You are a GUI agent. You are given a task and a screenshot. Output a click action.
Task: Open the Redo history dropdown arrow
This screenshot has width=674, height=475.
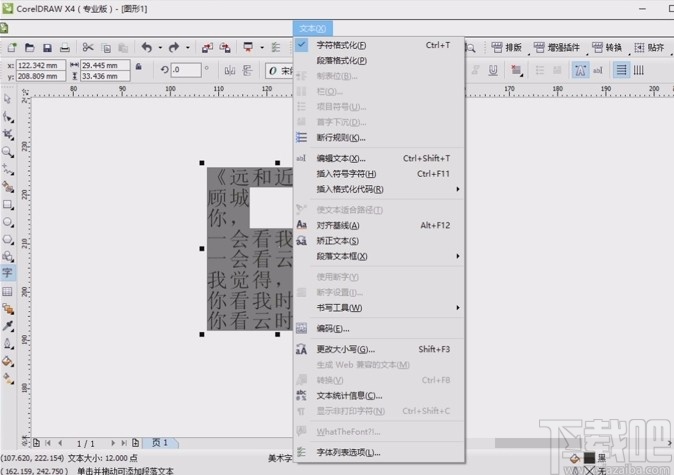point(187,47)
